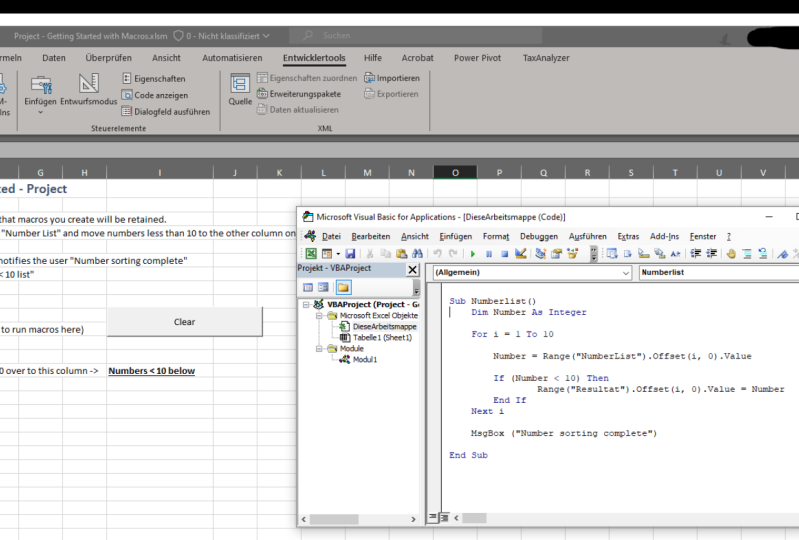Click the Cut scissors icon in VBA toolbar

click(x=370, y=253)
